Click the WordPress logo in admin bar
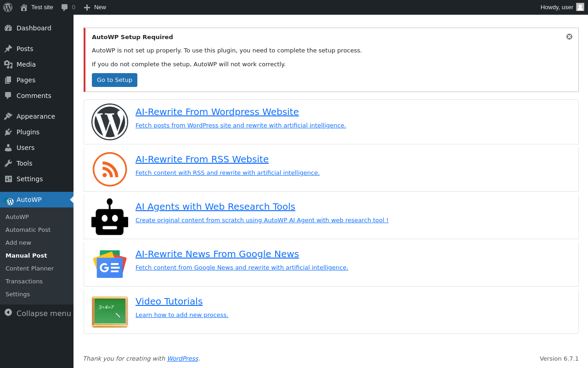 [x=8, y=7]
